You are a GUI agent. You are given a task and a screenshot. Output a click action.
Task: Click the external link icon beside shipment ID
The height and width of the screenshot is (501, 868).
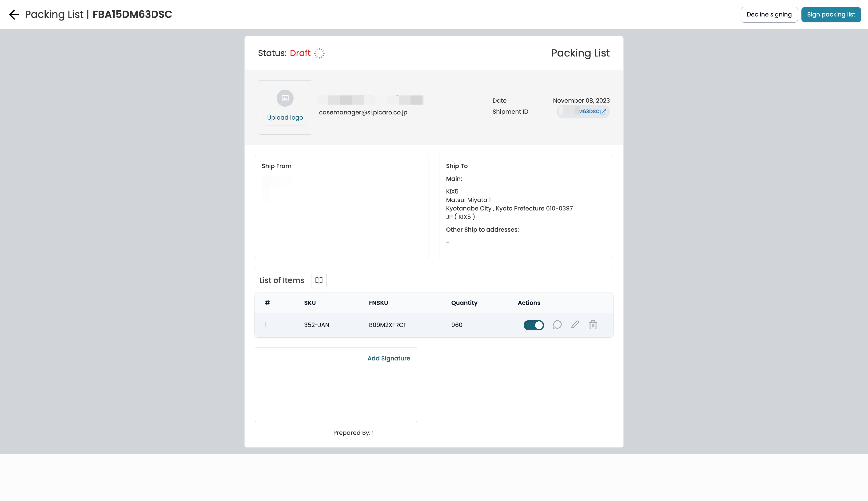click(603, 112)
